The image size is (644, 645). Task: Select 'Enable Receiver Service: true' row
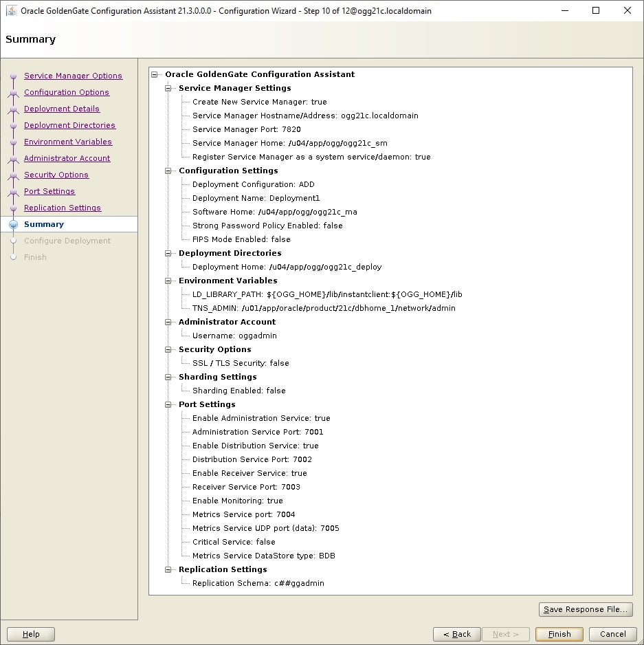(x=249, y=473)
